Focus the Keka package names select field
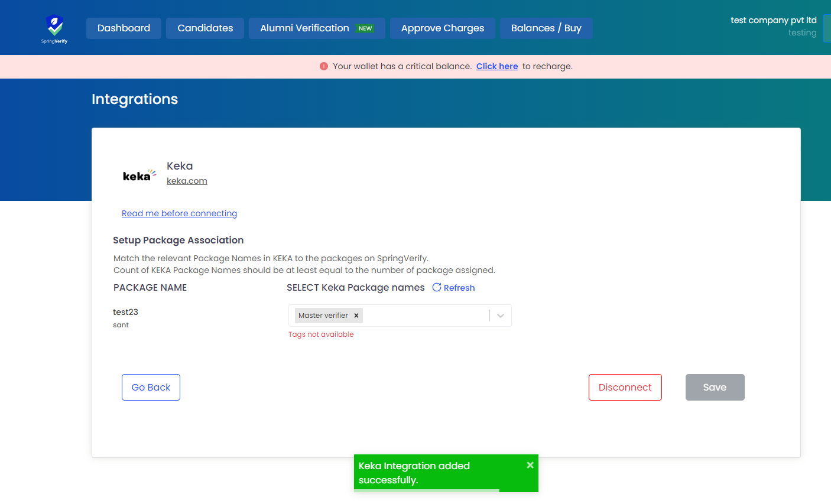The image size is (831, 504). [400, 316]
